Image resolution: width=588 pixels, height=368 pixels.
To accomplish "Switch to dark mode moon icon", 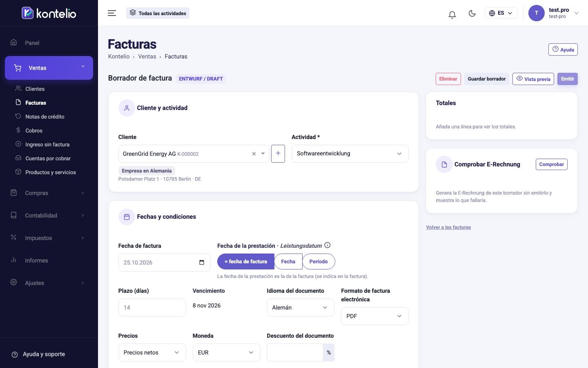I will tap(472, 13).
